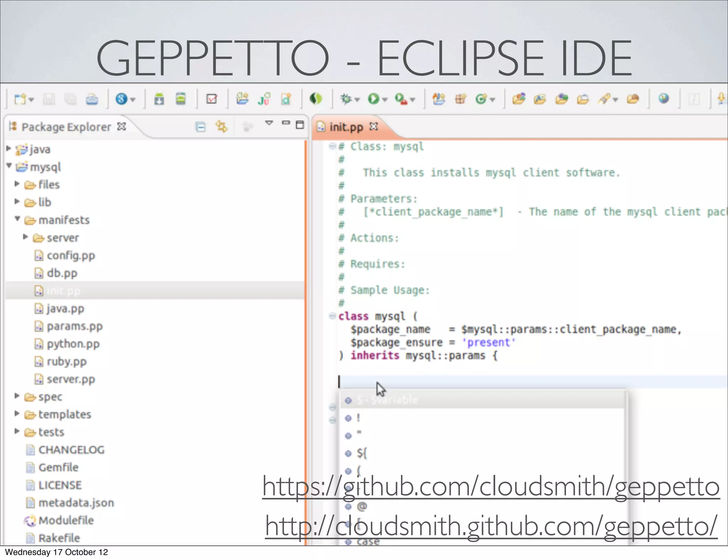The width and height of the screenshot is (728, 560).
Task: Expand the java project node
Action: [x=9, y=149]
